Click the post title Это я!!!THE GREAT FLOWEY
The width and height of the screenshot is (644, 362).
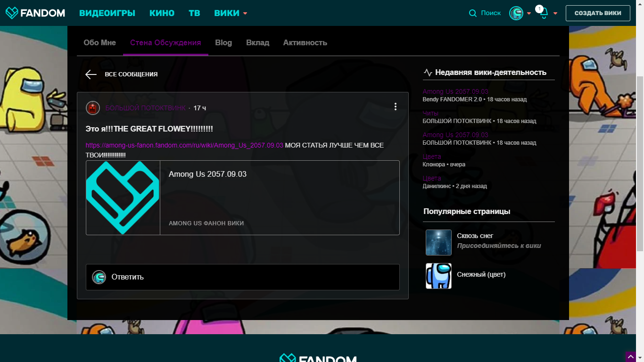(x=149, y=129)
